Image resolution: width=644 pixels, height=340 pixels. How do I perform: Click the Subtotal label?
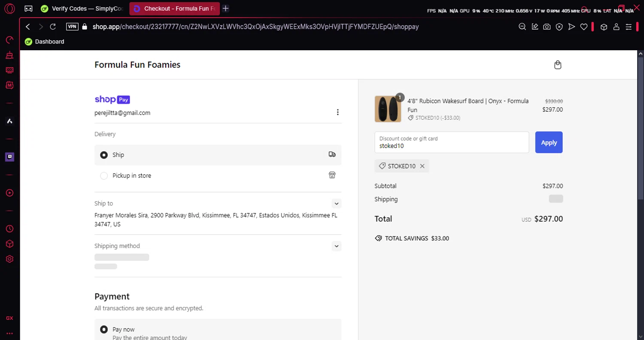[386, 186]
